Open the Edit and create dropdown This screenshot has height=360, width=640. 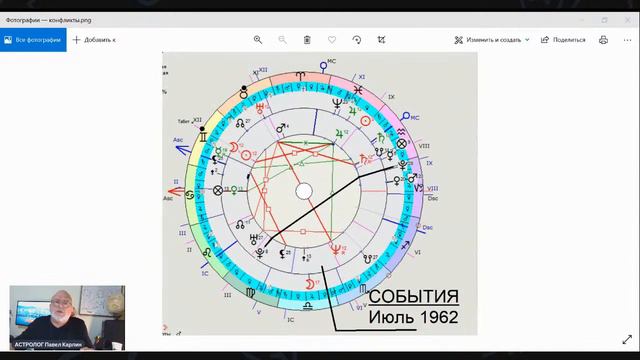tap(492, 40)
